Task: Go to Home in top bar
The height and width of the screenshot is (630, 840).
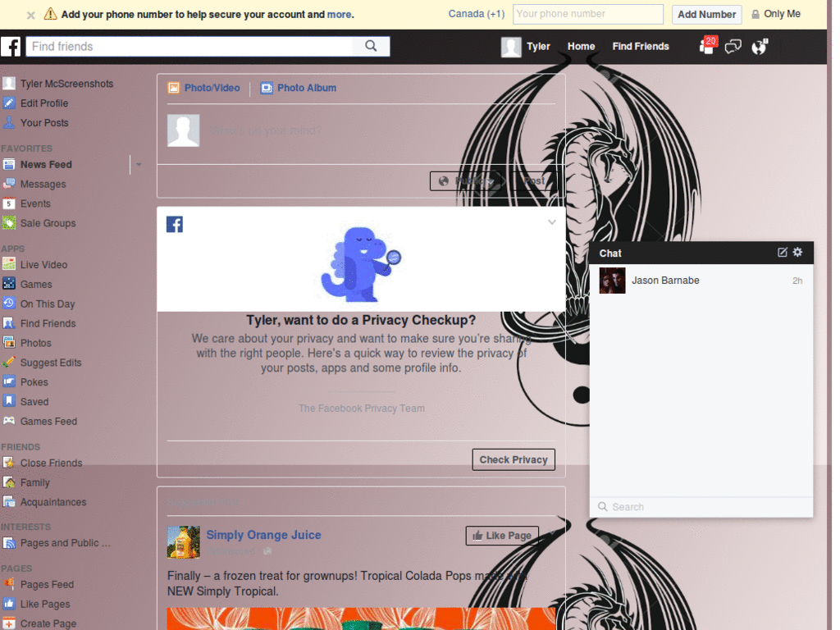Action: (582, 47)
